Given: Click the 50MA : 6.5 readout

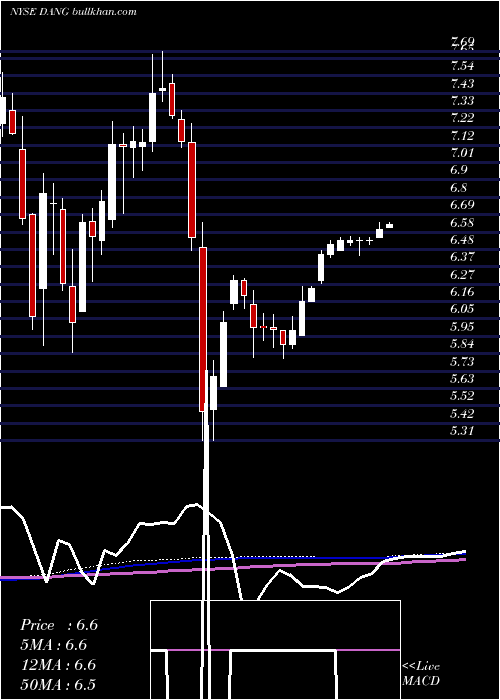Looking at the screenshot, I should [58, 685].
